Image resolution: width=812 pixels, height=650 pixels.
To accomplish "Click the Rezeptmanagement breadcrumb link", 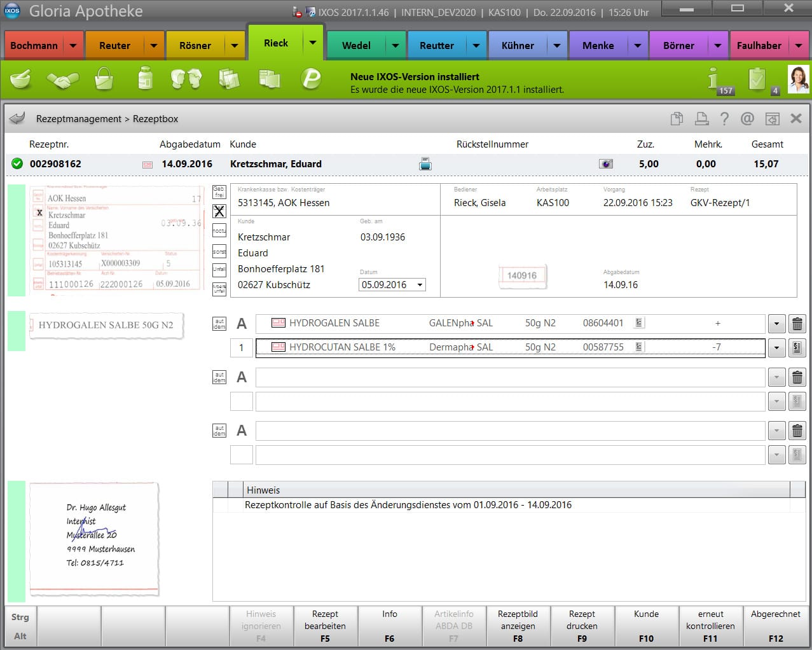I will pos(79,119).
